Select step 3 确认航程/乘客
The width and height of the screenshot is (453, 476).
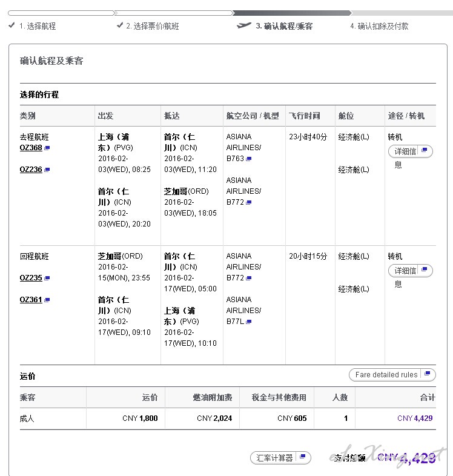284,26
